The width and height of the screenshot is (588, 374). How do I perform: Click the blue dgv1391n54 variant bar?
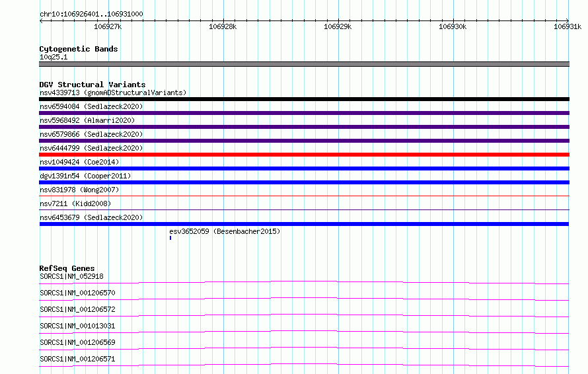coord(304,182)
